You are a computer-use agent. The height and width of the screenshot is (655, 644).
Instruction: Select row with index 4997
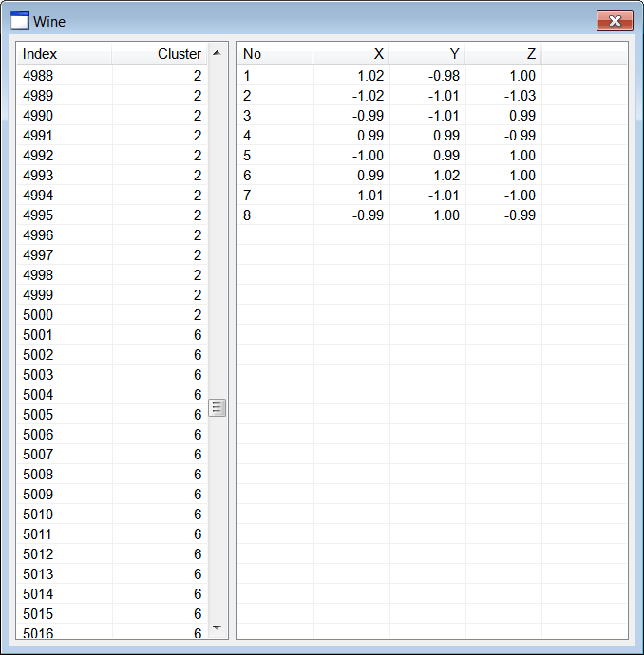coord(112,254)
